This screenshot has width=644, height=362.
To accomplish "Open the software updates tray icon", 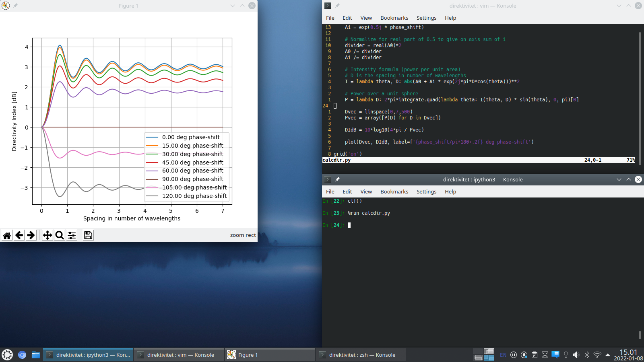I will [524, 355].
